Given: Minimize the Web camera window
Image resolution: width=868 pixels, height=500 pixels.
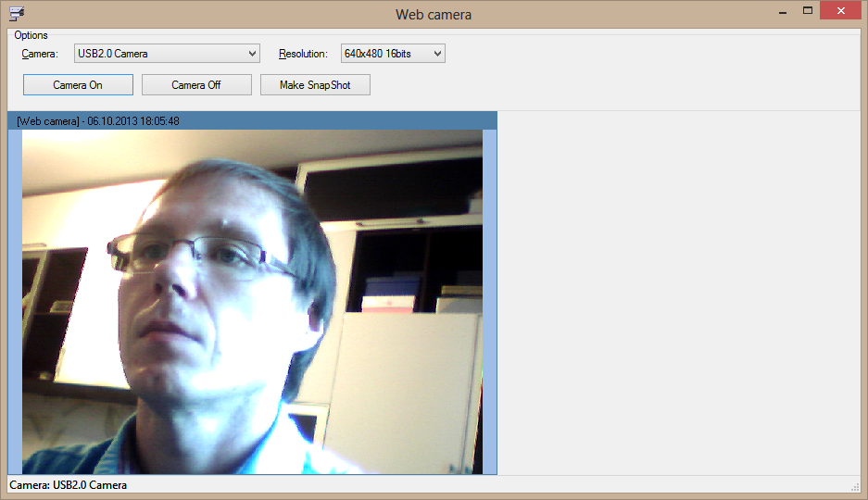Looking at the screenshot, I should point(779,11).
